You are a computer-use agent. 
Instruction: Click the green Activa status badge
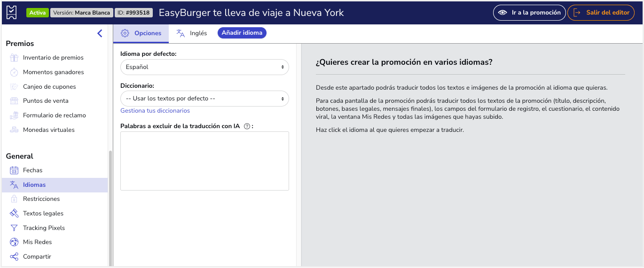click(x=38, y=13)
